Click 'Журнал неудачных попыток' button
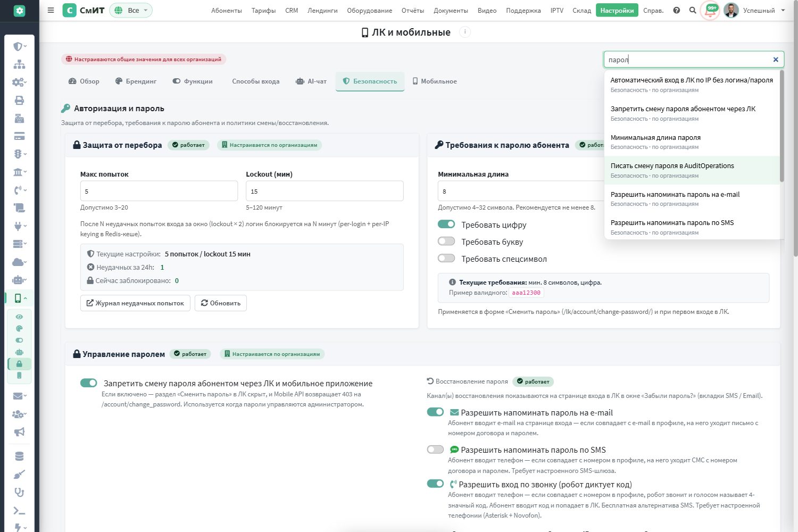Screen dimensions: 798x532 (135, 303)
